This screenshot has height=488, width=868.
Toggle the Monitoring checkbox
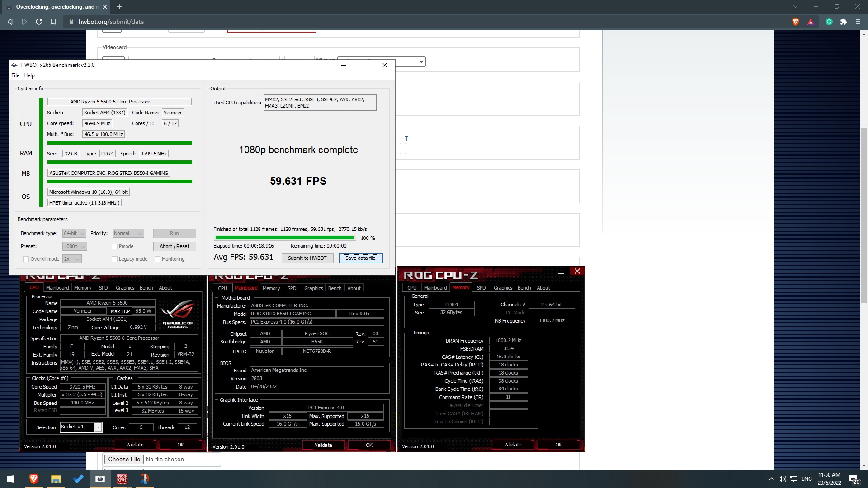[158, 259]
